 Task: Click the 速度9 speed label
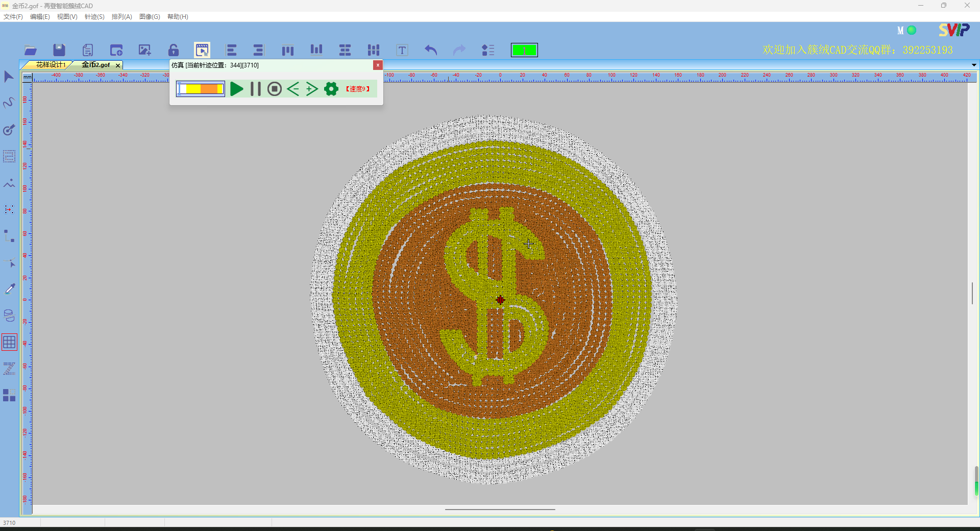(x=358, y=89)
